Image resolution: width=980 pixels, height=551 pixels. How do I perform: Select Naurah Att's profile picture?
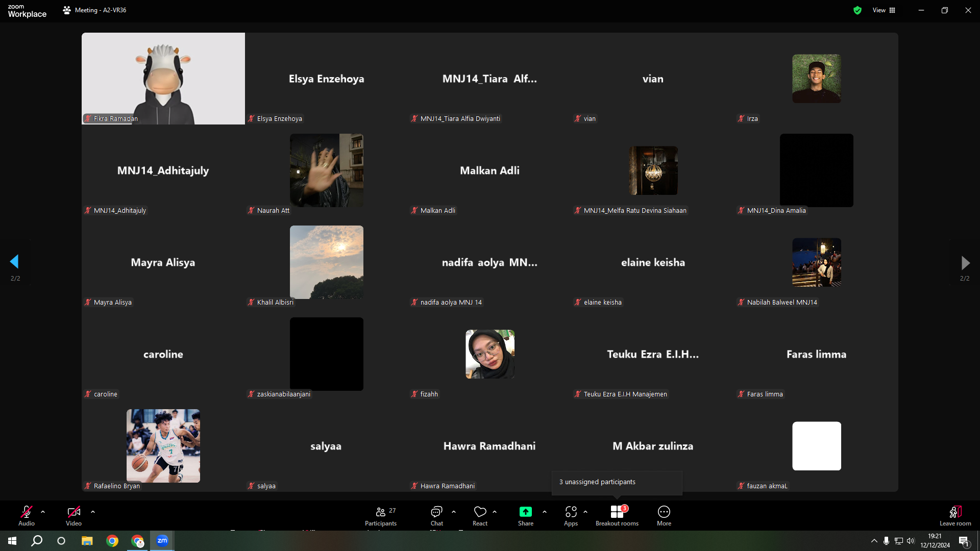(x=327, y=170)
